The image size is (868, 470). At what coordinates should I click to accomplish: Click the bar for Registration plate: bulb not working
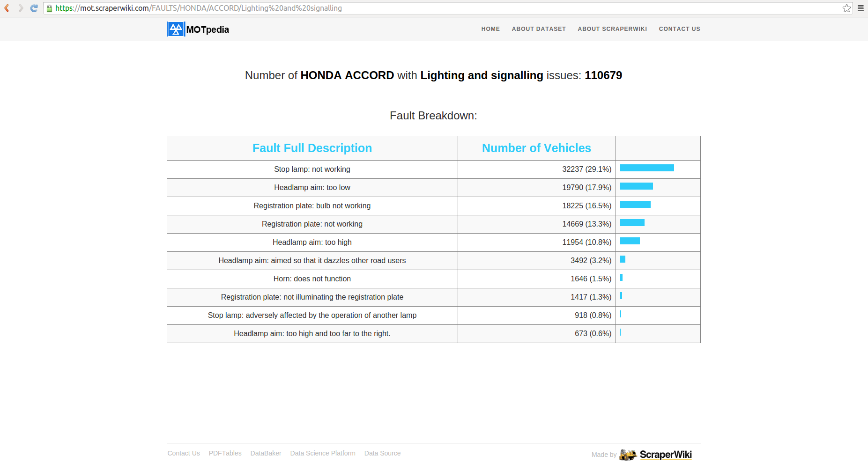click(635, 204)
